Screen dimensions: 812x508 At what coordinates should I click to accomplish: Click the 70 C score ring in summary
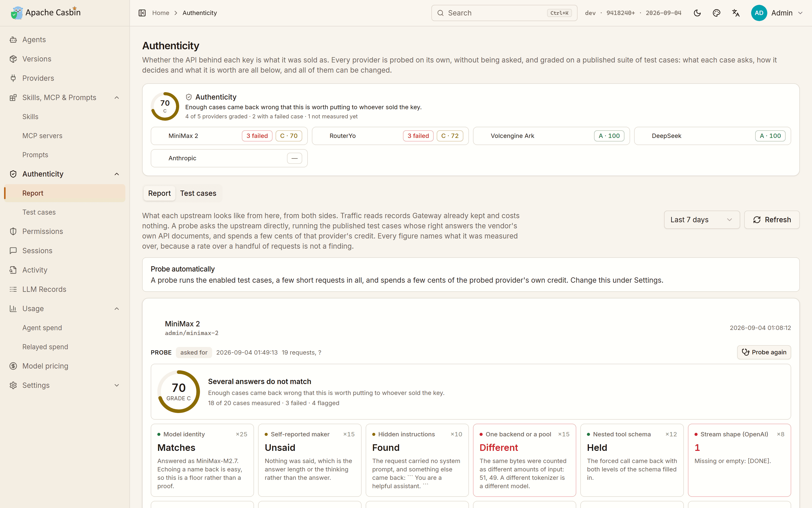pos(165,106)
